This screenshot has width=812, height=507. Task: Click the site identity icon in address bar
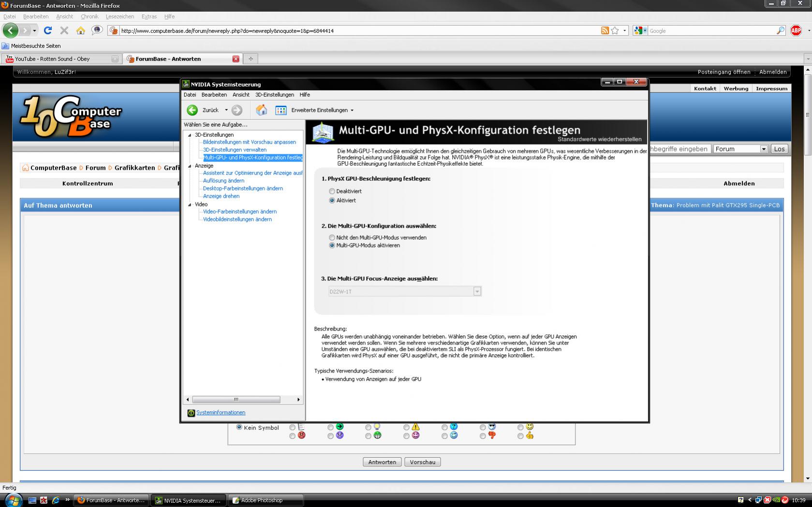pyautogui.click(x=113, y=30)
